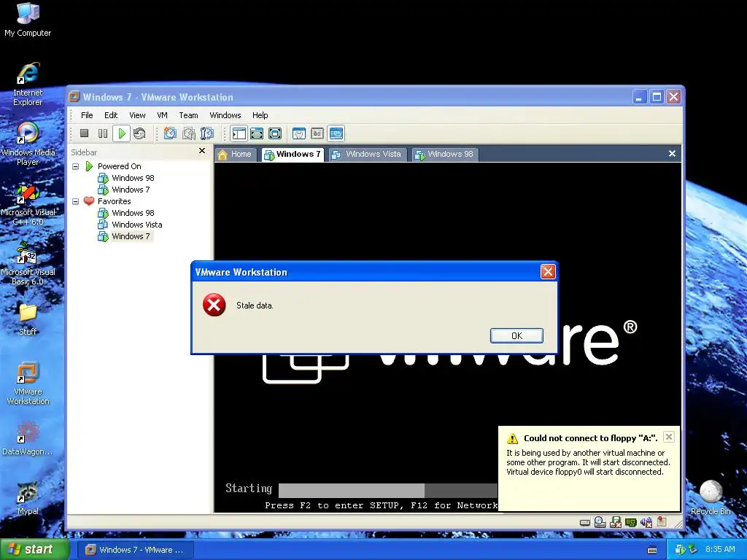Click the Favorites group label

point(114,201)
